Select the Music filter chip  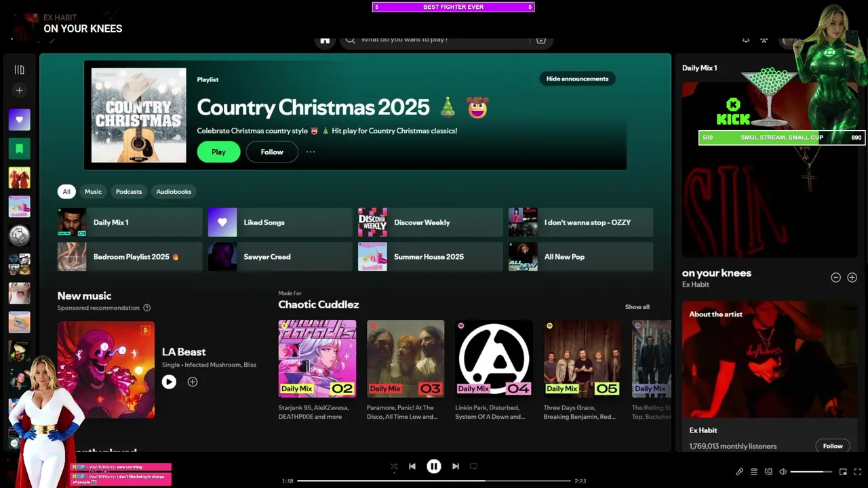[x=93, y=192]
